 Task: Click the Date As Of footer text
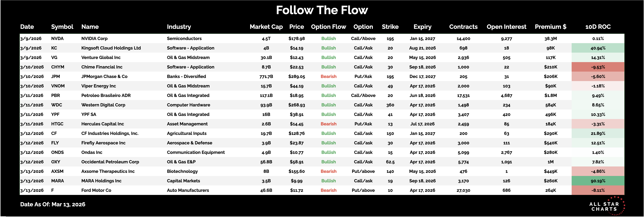coord(53,204)
